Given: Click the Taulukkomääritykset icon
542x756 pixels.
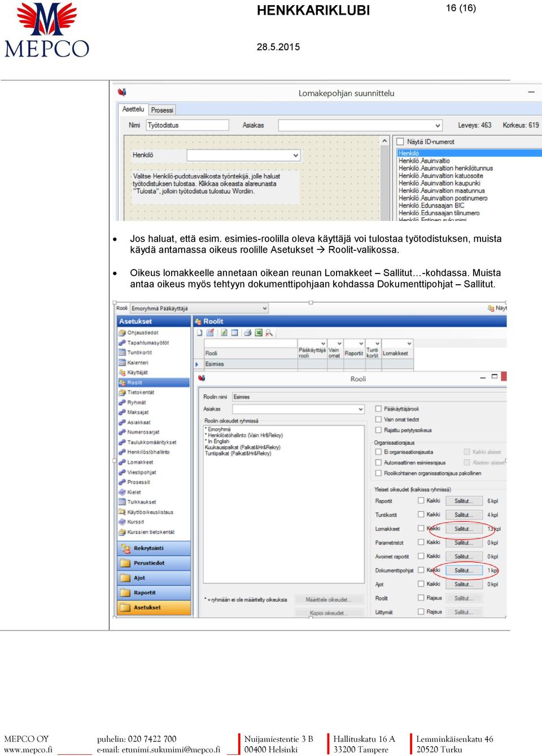Looking at the screenshot, I should coord(122,442).
